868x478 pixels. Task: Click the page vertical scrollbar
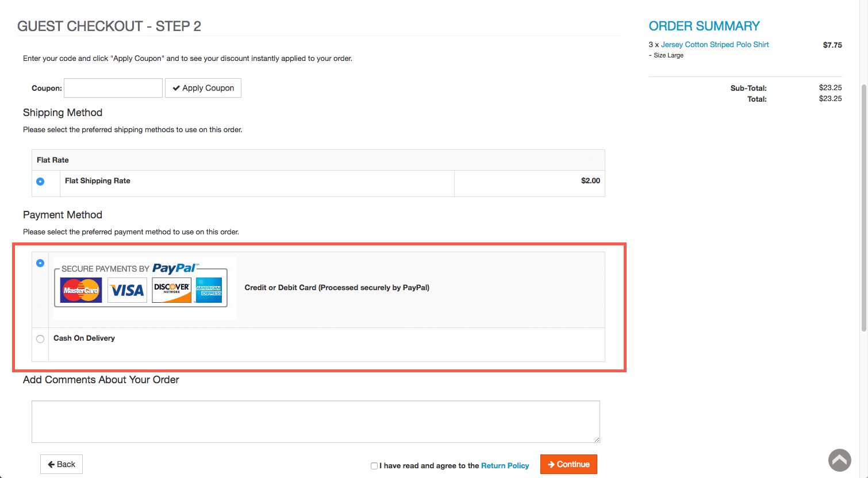863,207
